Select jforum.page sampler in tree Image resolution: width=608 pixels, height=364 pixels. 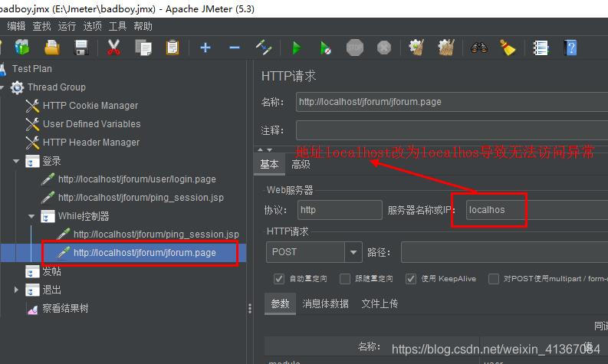click(144, 253)
